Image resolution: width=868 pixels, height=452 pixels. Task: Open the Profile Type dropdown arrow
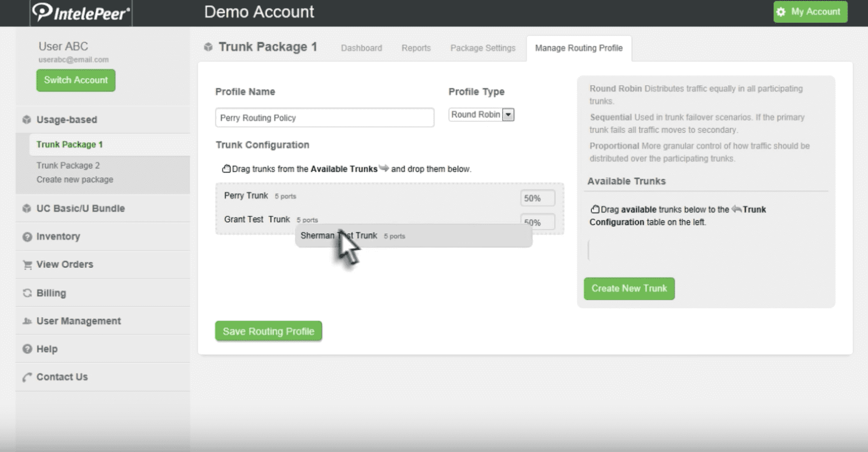coord(508,115)
